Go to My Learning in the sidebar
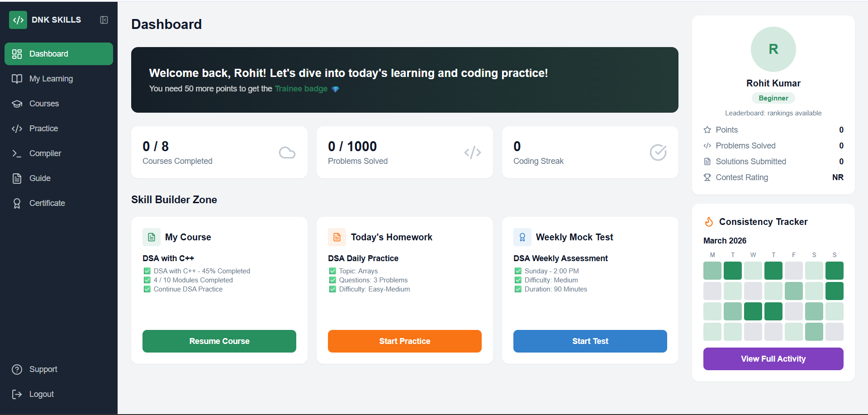 click(x=51, y=79)
